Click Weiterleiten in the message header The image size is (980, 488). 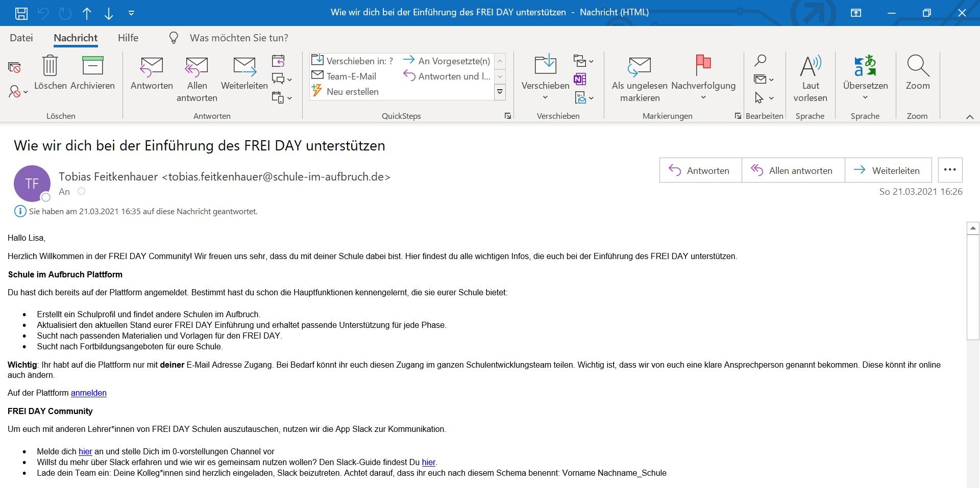coord(888,170)
